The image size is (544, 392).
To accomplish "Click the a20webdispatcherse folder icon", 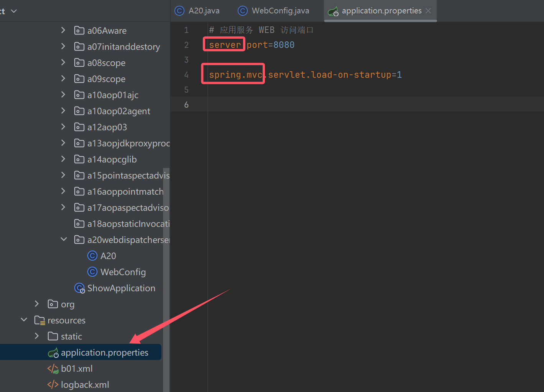I will tap(79, 239).
